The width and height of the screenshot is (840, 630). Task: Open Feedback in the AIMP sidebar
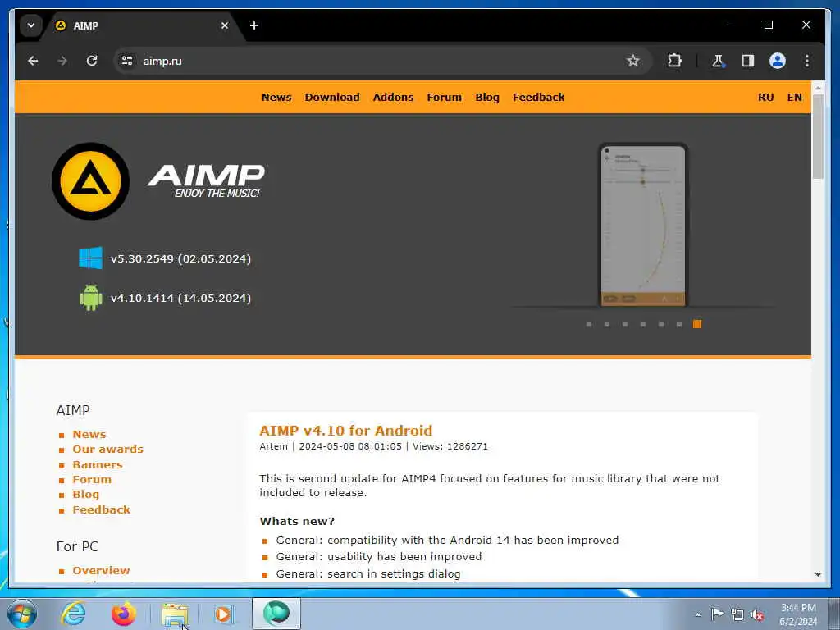pyautogui.click(x=101, y=510)
